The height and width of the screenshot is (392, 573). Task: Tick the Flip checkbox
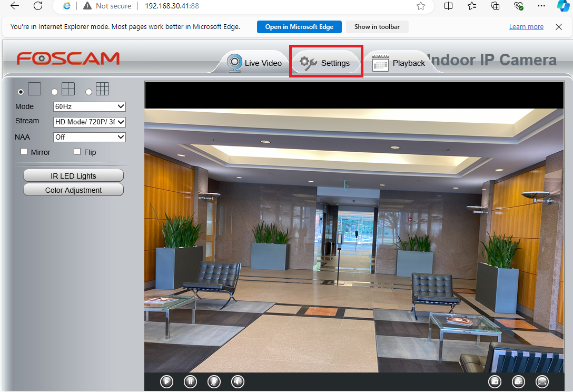click(77, 152)
